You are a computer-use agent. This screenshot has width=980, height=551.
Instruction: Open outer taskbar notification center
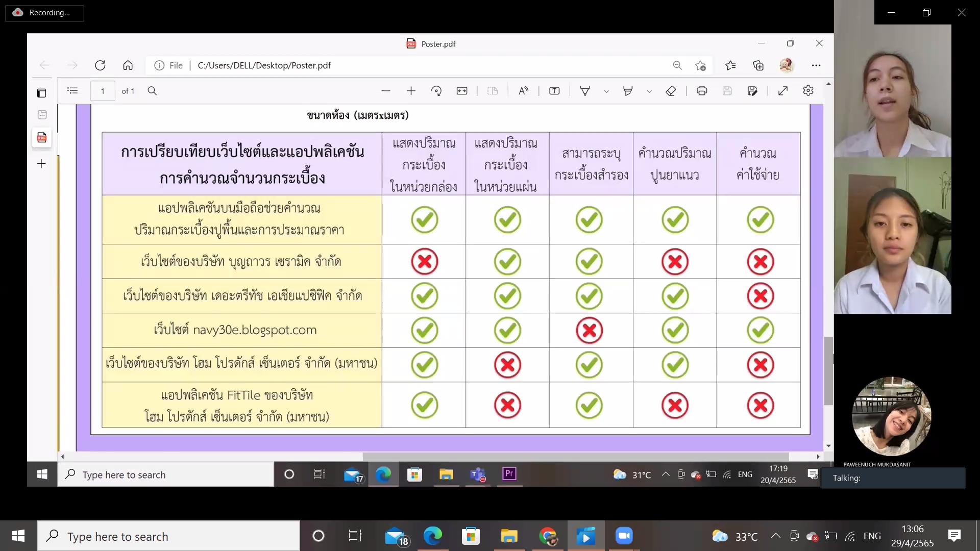[954, 536]
